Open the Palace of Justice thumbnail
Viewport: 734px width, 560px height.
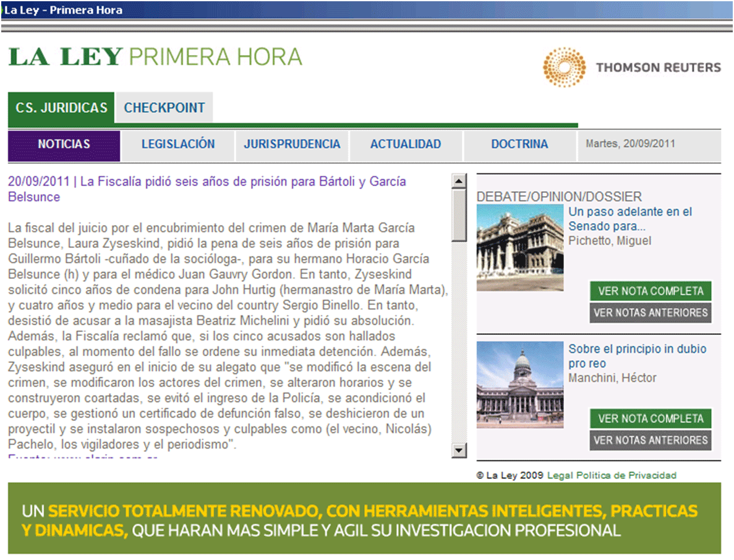tap(520, 248)
